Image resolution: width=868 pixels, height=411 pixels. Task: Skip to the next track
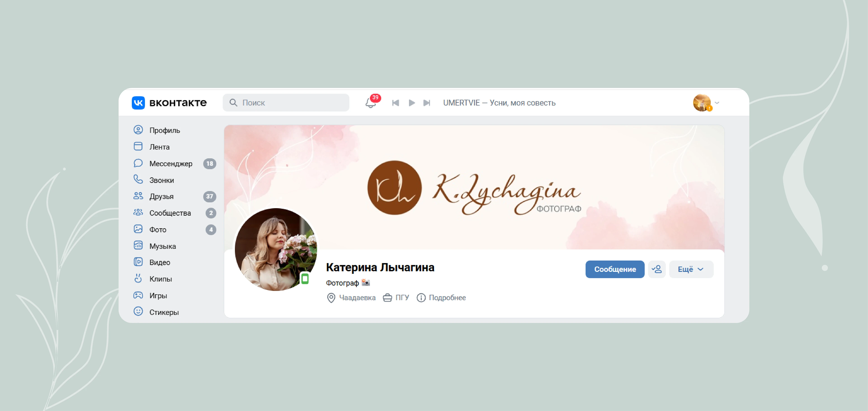coord(427,103)
